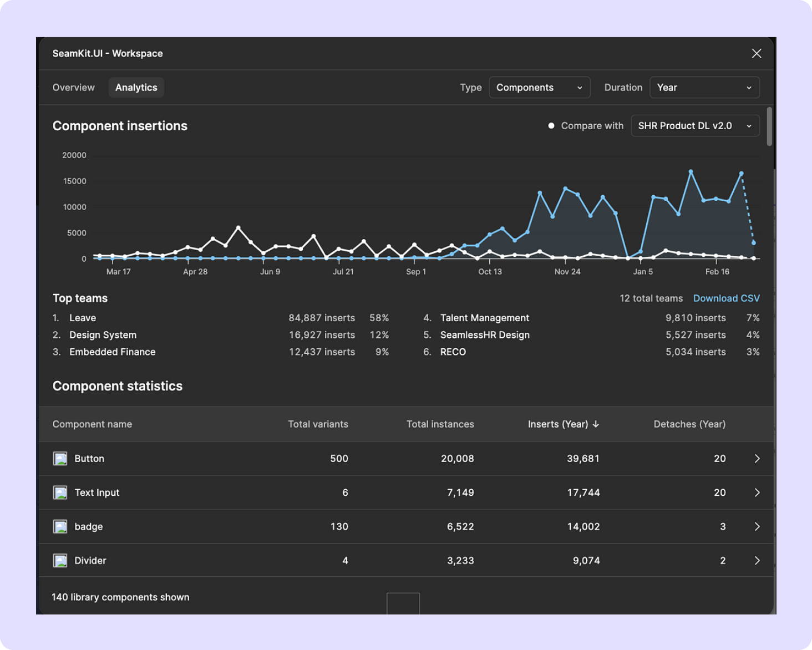
Task: Expand the Button row chevron
Action: click(757, 459)
